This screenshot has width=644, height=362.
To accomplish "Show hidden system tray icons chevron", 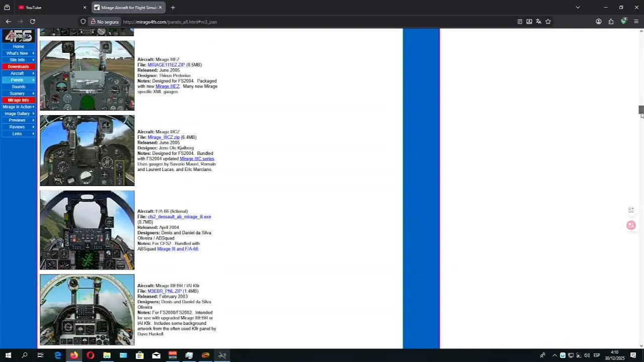I will click(554, 355).
